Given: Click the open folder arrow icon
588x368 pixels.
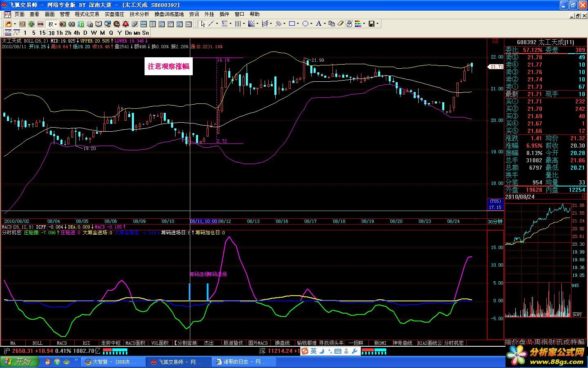Looking at the screenshot, I should click(9, 24).
